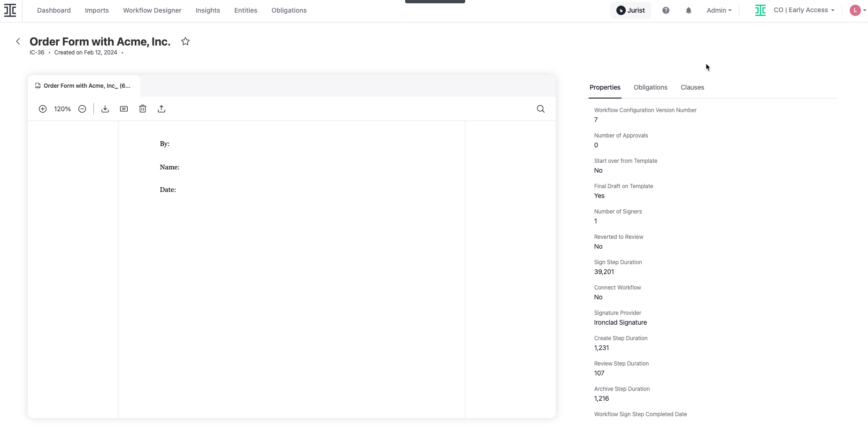
Task: Open the Dashboard page
Action: [x=54, y=10]
